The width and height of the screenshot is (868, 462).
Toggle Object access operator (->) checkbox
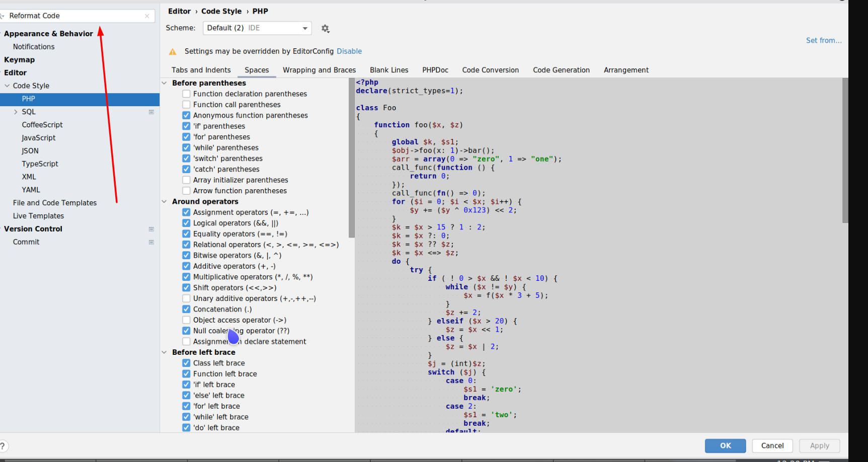(x=186, y=320)
